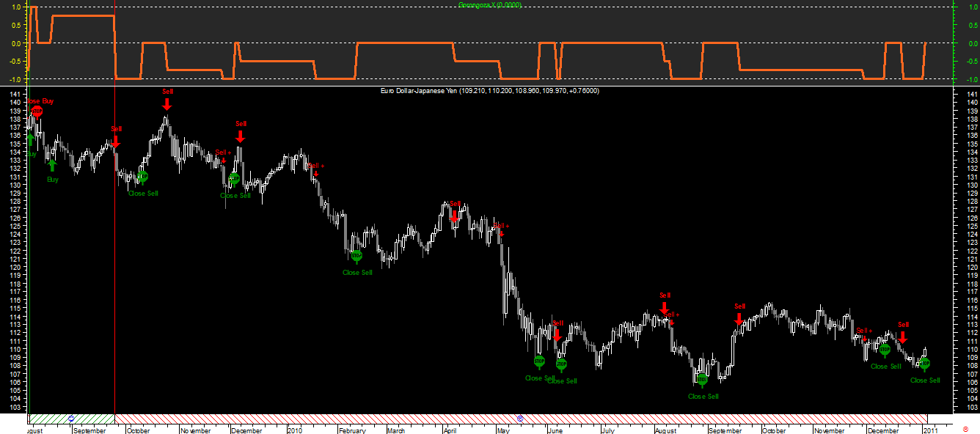Click the 2011 year label on the time axis

pos(930,431)
